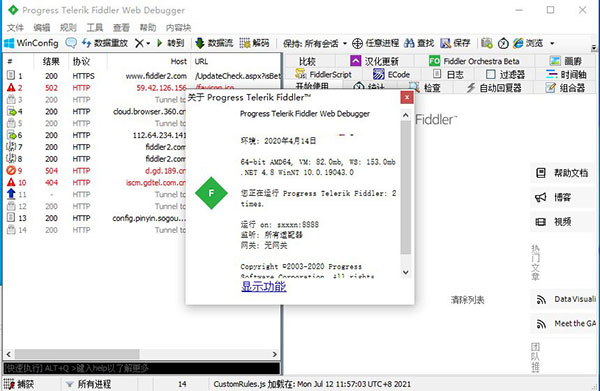Click the QuickExec command input box
600x391 pixels.
(x=142, y=368)
